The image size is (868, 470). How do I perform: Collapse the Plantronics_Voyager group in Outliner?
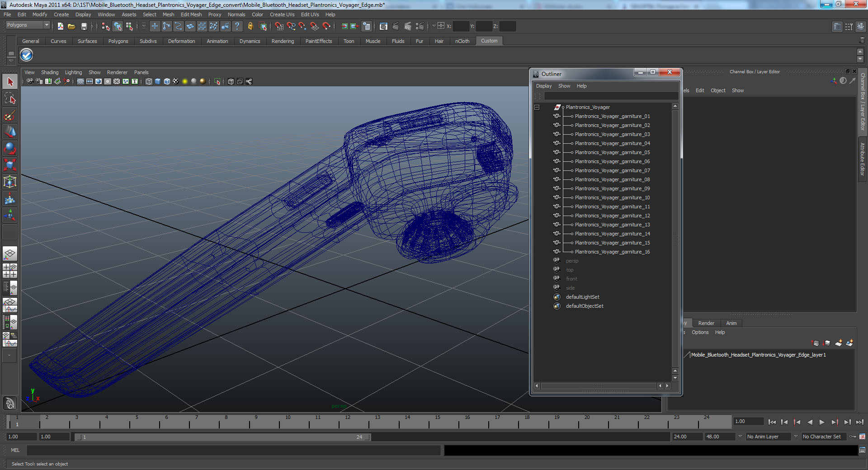[x=537, y=107]
